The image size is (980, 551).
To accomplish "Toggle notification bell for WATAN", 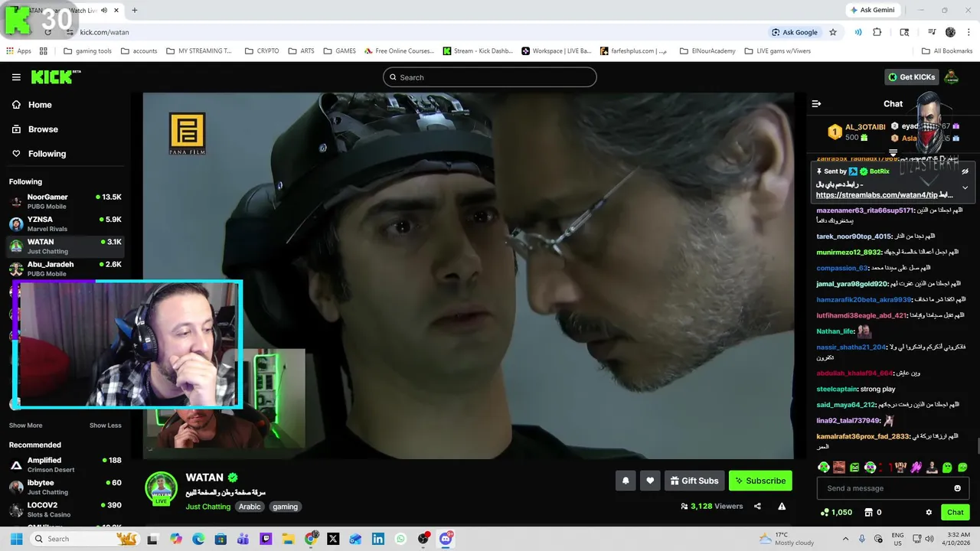I will [626, 481].
